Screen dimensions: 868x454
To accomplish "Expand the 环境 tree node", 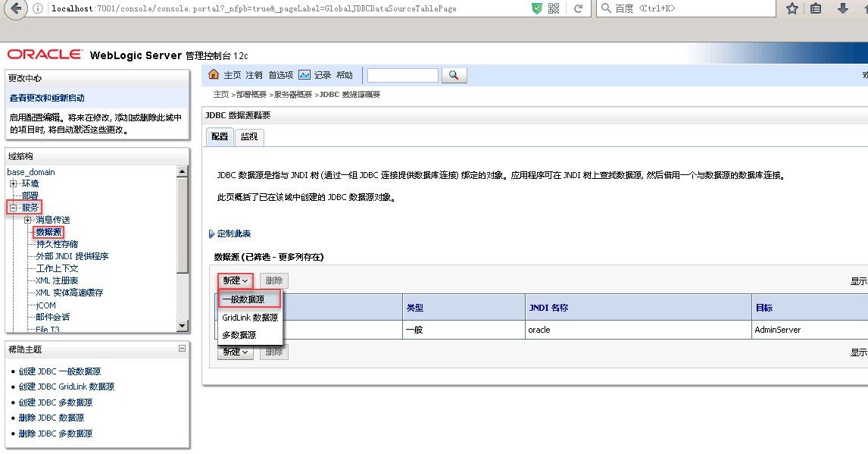I will coord(14,183).
